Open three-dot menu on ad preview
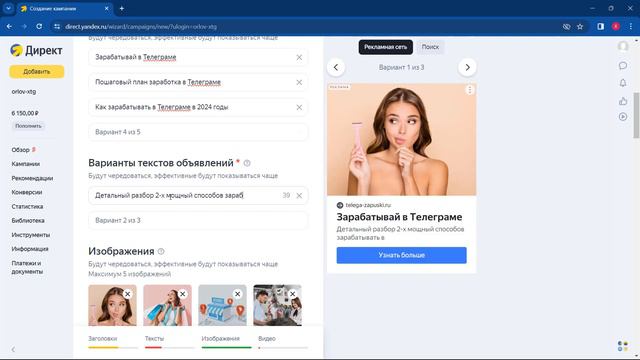Viewport: 640px width, 360px height. pos(470,90)
